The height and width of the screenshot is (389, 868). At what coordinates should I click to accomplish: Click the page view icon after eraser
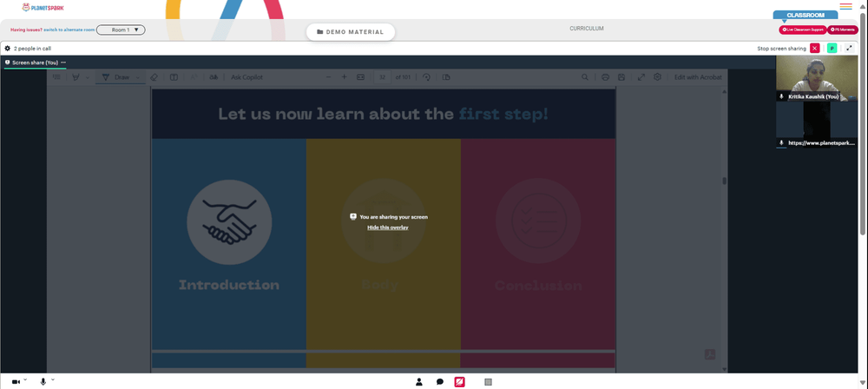pos(174,77)
